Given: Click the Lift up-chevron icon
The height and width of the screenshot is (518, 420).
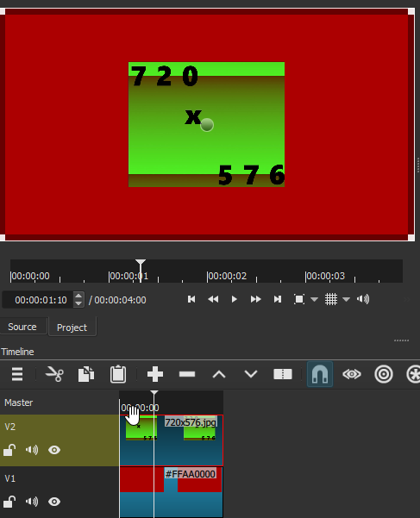Looking at the screenshot, I should pos(219,374).
